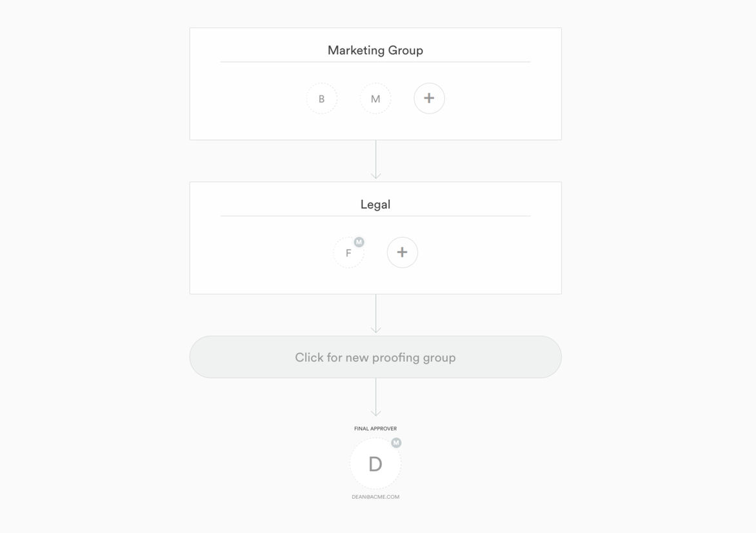The width and height of the screenshot is (756, 533).
Task: Select the F member avatar in Legal
Action: point(348,253)
